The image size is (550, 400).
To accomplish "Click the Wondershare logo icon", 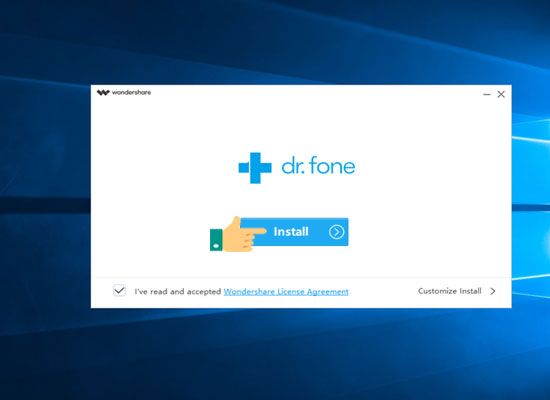I will pyautogui.click(x=103, y=93).
